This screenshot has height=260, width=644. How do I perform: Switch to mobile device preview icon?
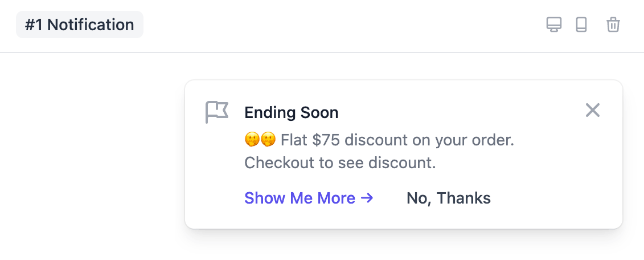tap(581, 25)
